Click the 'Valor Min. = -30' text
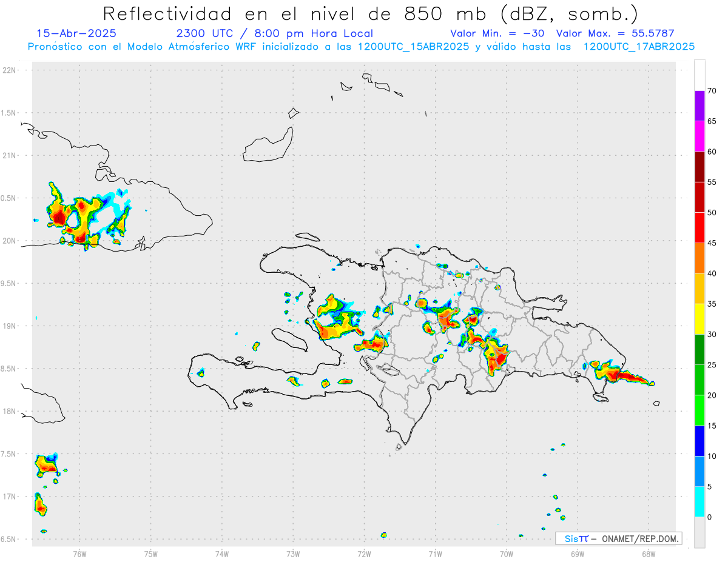The image size is (728, 562). pyautogui.click(x=497, y=33)
